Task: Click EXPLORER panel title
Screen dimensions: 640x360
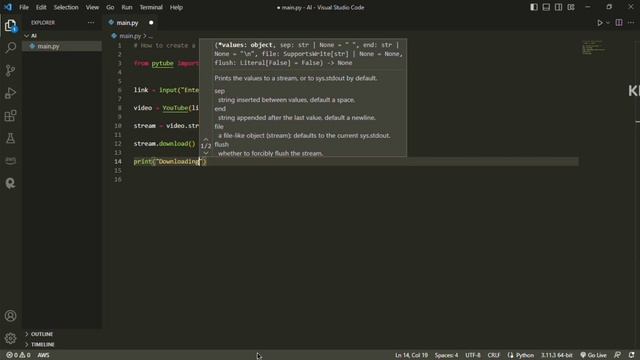Action: pyautogui.click(x=43, y=23)
